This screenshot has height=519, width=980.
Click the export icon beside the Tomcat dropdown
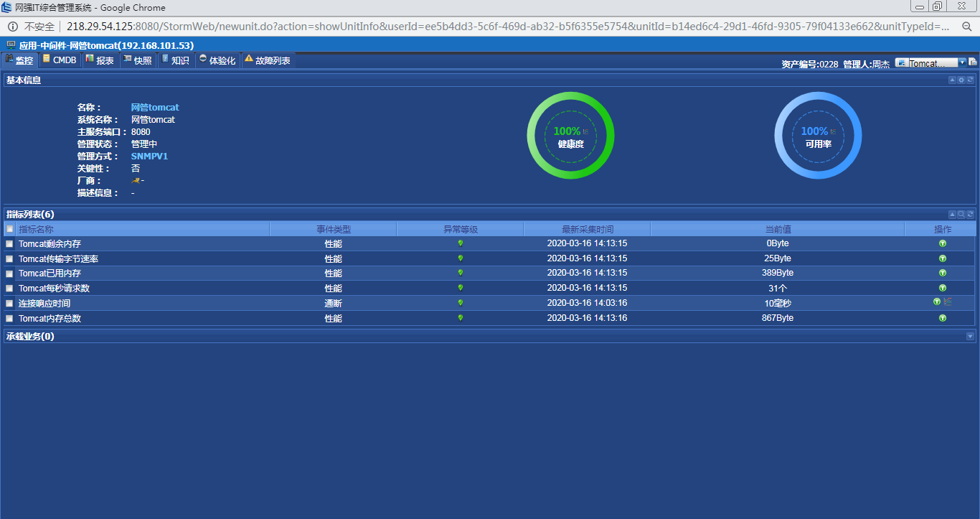(x=973, y=63)
